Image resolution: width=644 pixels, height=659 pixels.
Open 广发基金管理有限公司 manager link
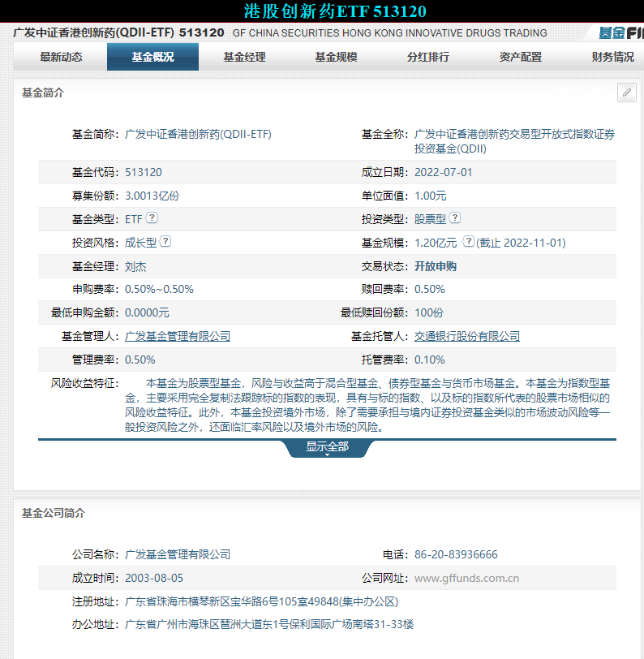(x=178, y=336)
